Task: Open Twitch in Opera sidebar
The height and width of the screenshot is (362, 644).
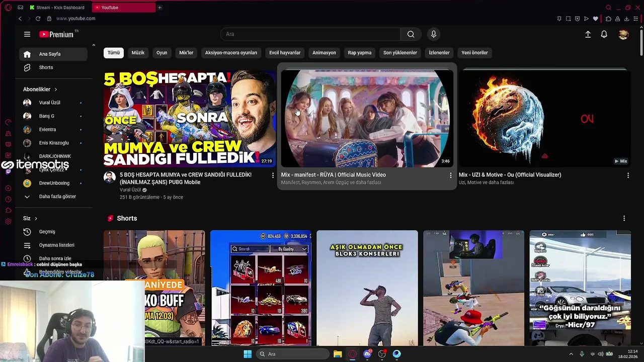Action: 8,171
